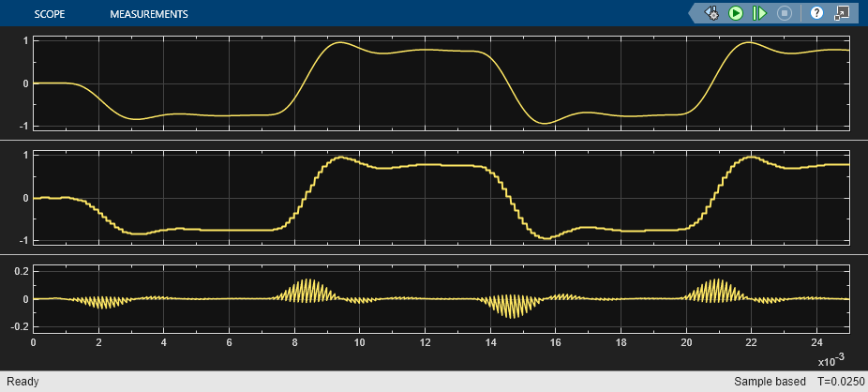This screenshot has width=868, height=392.
Task: Click the Ready status text
Action: (22, 382)
